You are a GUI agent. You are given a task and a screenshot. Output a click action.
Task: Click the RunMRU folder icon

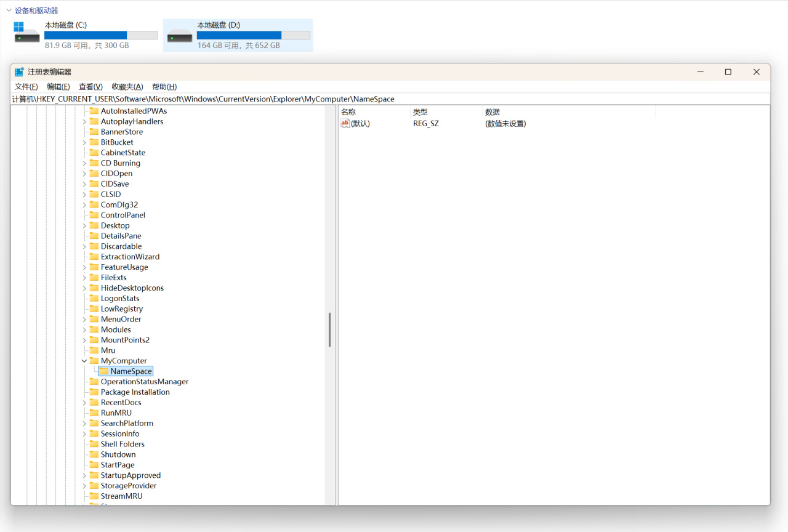pyautogui.click(x=94, y=413)
